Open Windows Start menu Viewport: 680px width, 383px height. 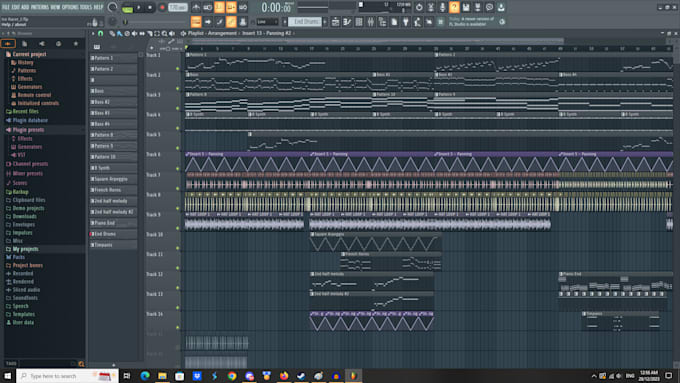7,376
